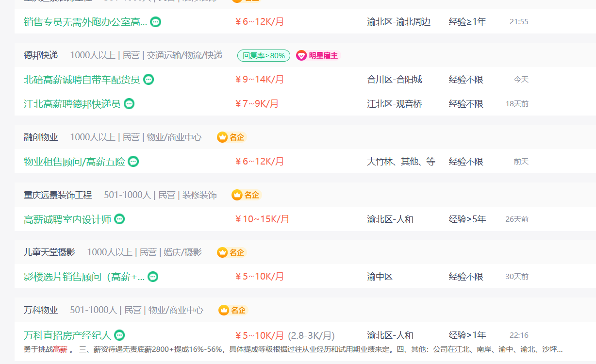Click chat icon beside 江北高薪聘德邦快递员
This screenshot has width=596, height=364.
[x=129, y=104]
